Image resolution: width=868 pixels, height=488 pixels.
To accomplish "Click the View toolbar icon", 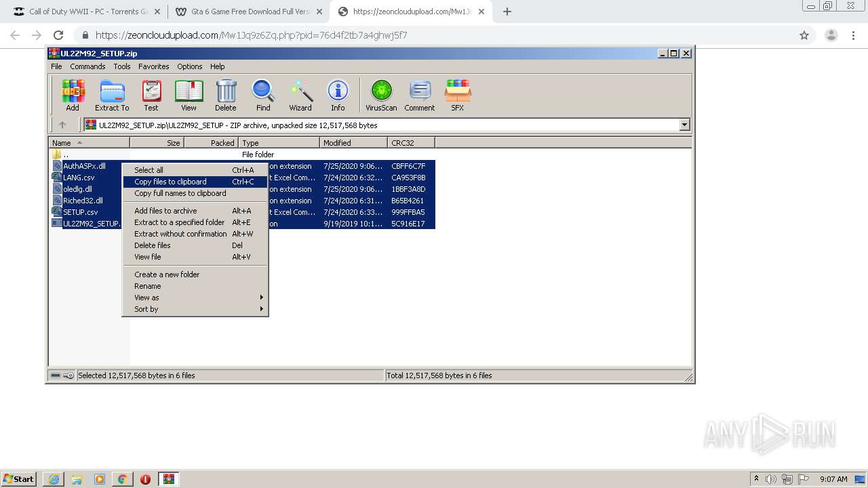I will pos(189,95).
